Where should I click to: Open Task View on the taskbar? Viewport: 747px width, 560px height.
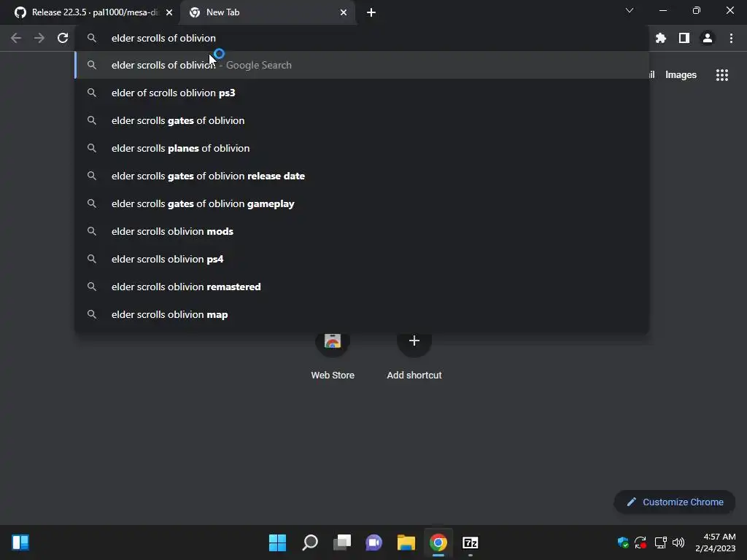pos(341,542)
